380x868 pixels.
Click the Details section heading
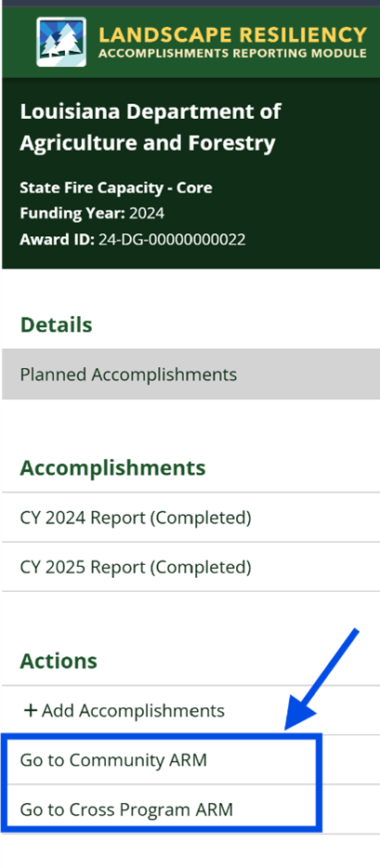[56, 324]
